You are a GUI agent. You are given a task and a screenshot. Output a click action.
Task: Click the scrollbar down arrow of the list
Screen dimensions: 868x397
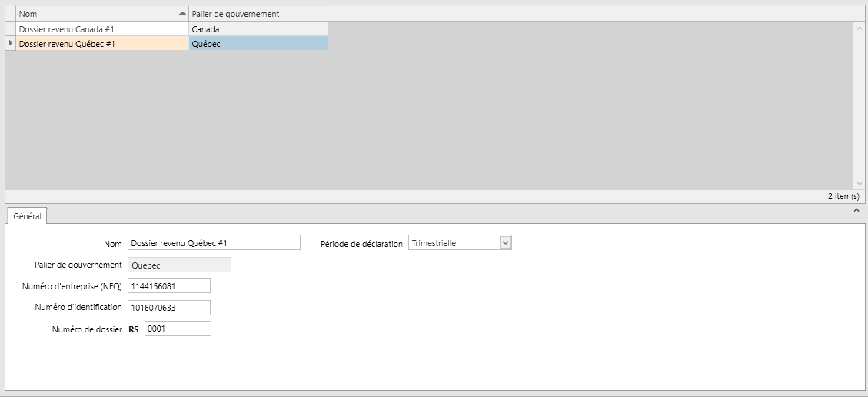pos(859,184)
